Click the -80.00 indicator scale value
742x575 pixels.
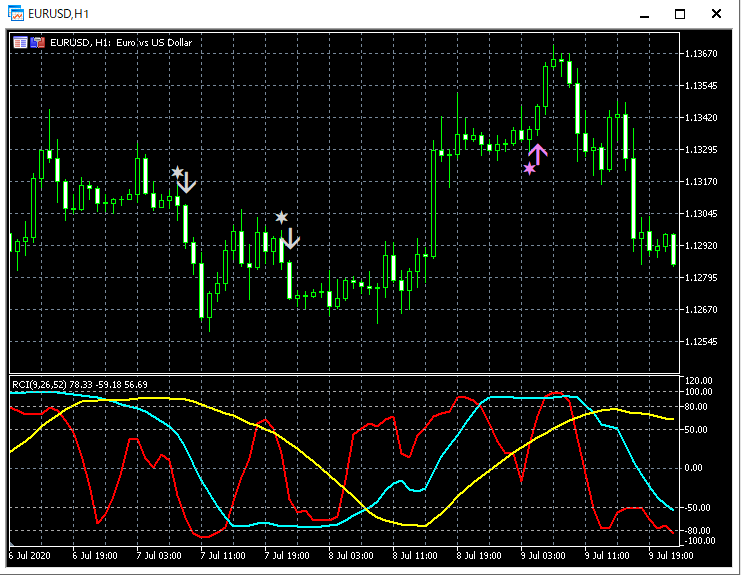(x=696, y=531)
